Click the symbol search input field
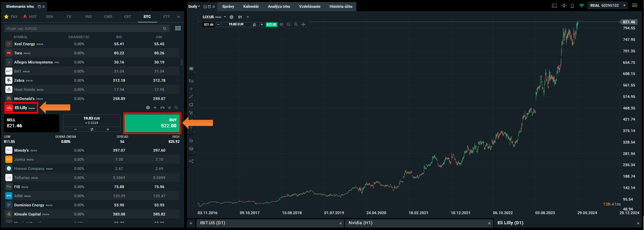The height and width of the screenshot is (230, 644). 83,28
